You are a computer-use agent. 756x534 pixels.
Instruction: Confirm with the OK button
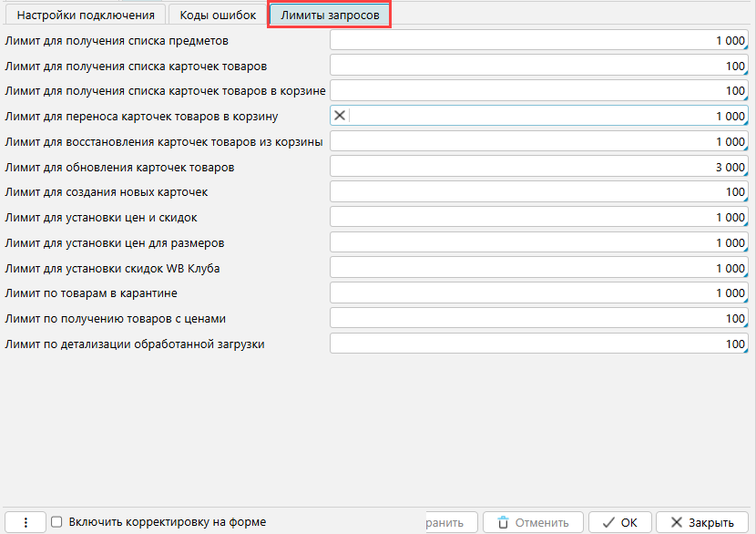pos(620,522)
